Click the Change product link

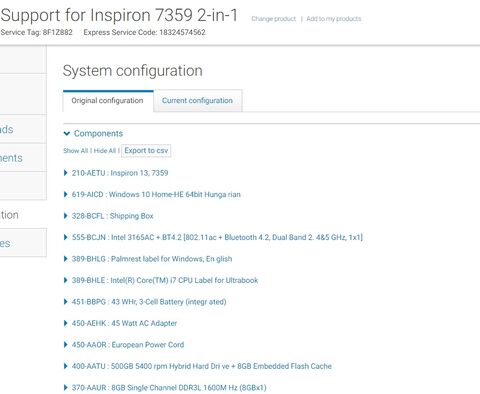[x=274, y=19]
